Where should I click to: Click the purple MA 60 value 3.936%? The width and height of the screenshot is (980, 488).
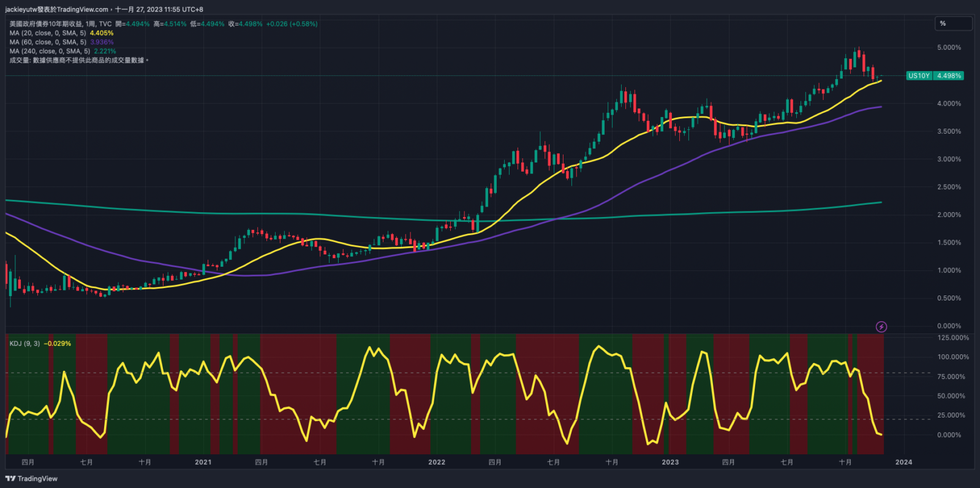point(102,42)
